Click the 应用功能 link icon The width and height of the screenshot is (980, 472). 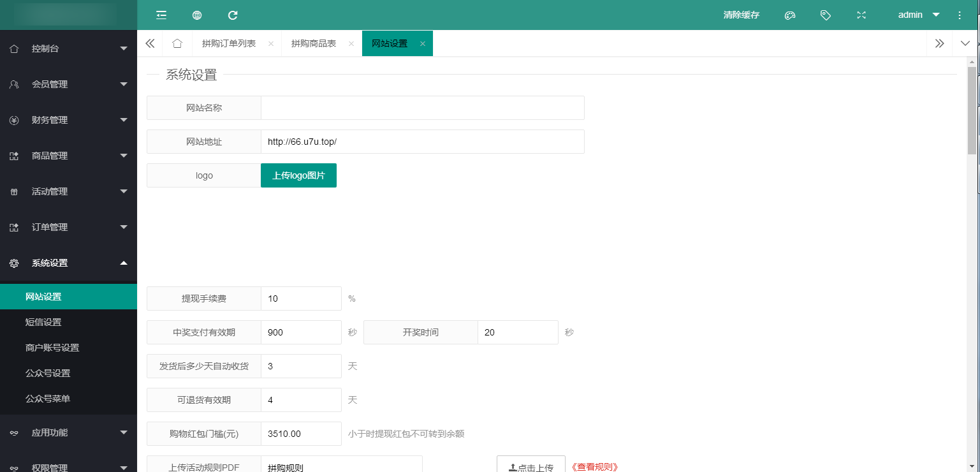click(x=14, y=432)
